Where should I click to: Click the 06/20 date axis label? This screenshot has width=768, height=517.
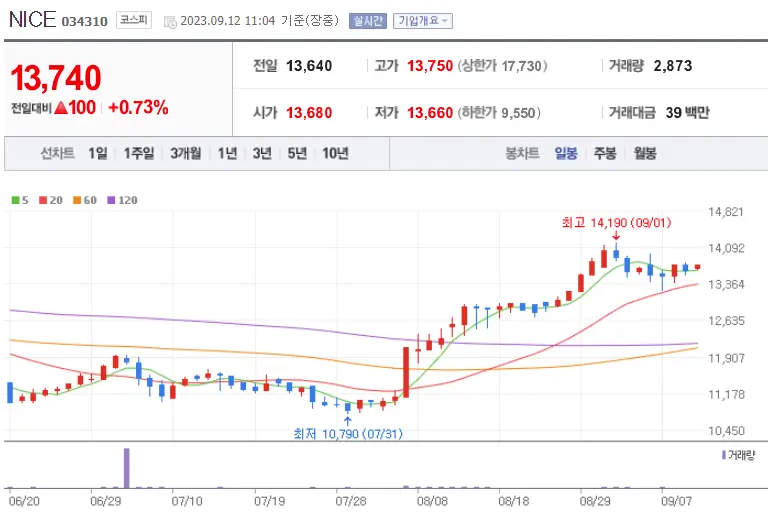point(24,501)
